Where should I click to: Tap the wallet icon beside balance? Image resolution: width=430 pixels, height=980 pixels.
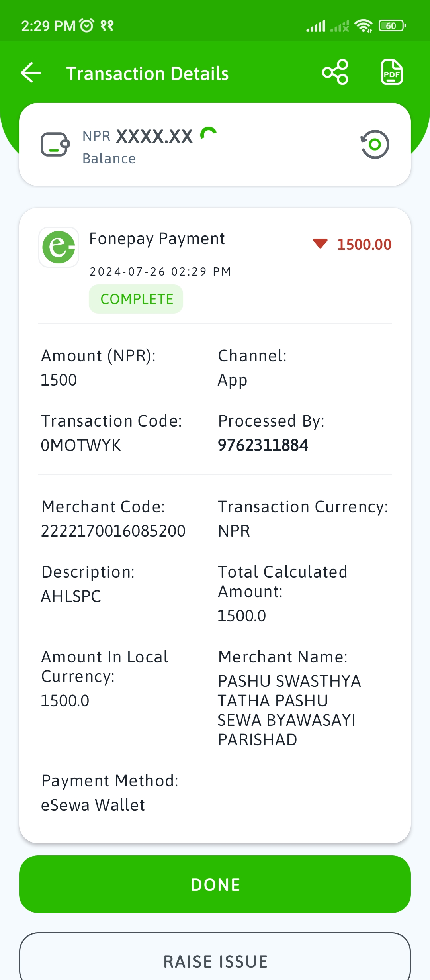[55, 145]
